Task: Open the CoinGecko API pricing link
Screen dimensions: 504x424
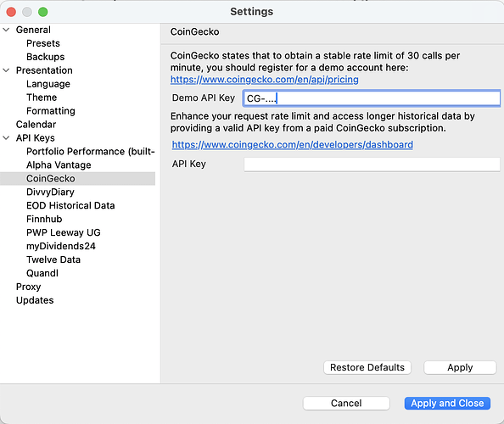Action: point(264,80)
